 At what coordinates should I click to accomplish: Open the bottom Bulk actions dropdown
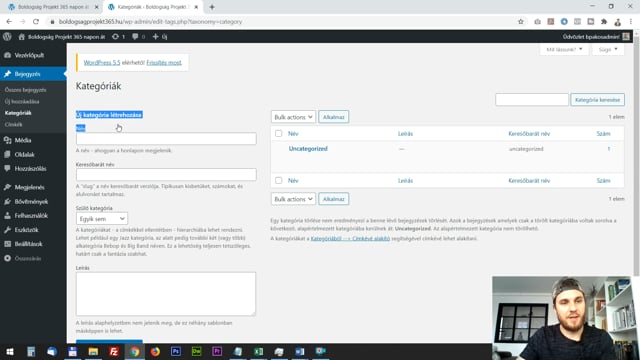293,199
